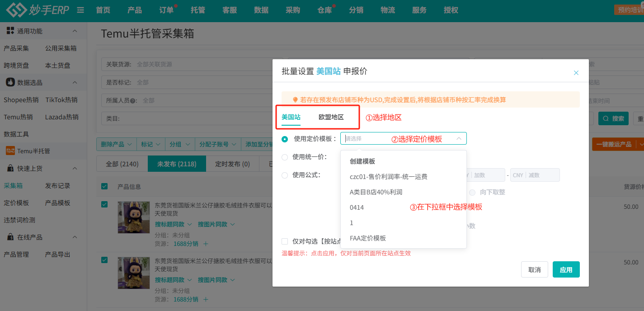Screen dimensions: 644x311
Task: Open the 首页 top menu
Action: (103, 10)
